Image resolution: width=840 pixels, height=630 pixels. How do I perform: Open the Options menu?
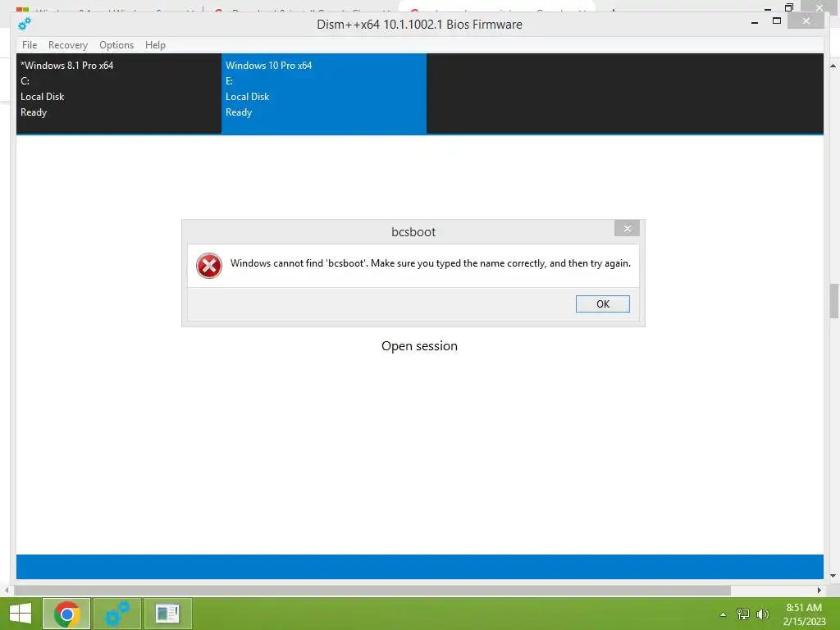coord(116,45)
